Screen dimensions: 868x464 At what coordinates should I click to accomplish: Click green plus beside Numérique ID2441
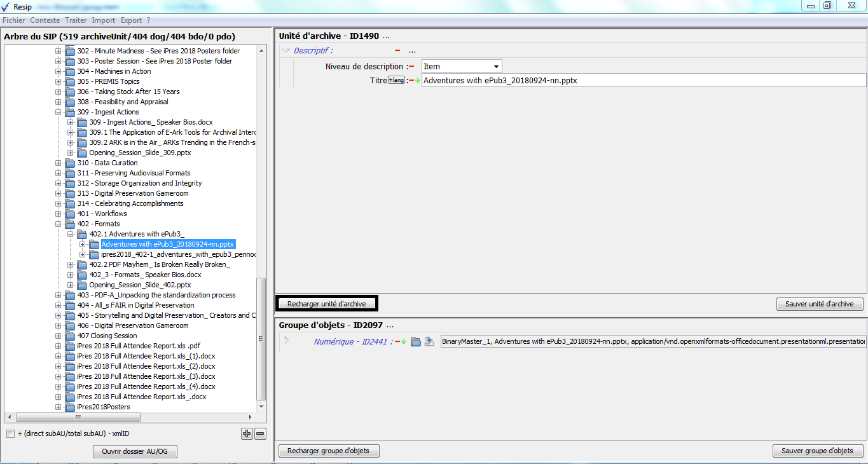tap(404, 342)
